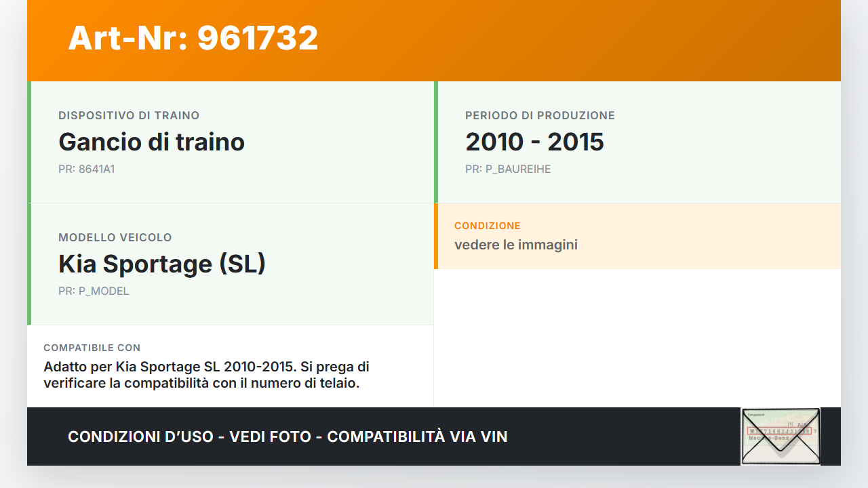Select the 2010 - 2015 production period
The width and height of the screenshot is (868, 488).
coord(534,142)
